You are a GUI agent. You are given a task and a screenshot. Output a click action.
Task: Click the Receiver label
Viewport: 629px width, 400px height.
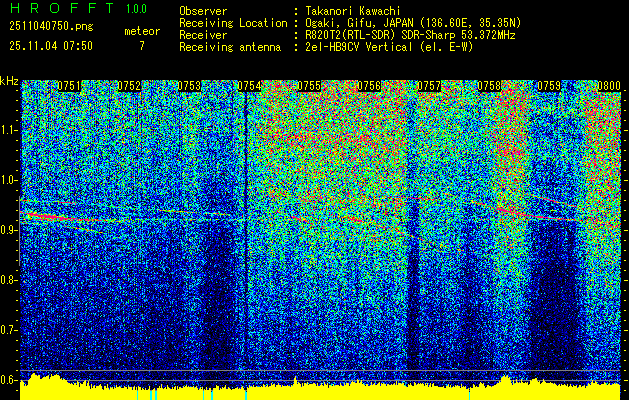pos(203,35)
